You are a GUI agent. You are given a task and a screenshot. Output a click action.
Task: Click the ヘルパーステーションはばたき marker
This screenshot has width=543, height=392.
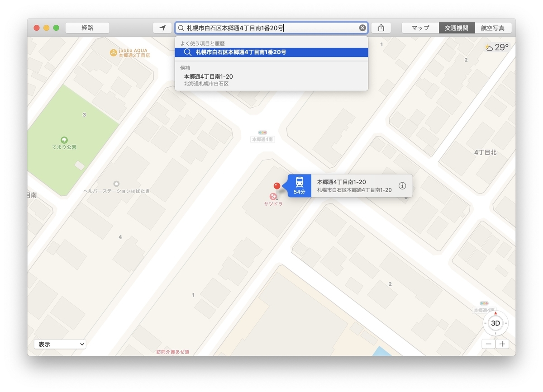tap(117, 184)
